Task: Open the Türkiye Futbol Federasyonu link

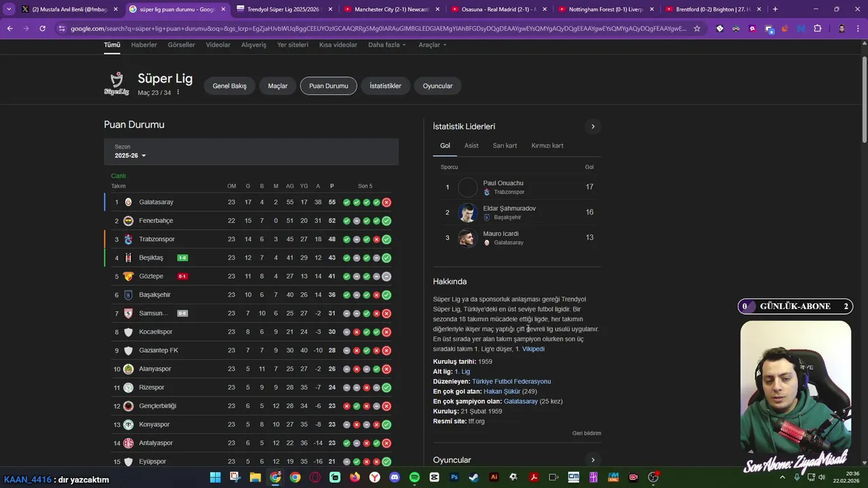Action: click(x=511, y=382)
